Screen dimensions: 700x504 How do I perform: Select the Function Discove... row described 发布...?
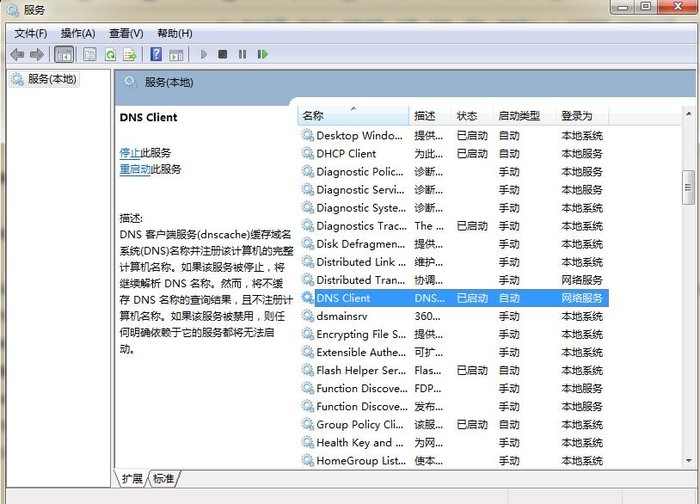pyautogui.click(x=453, y=407)
